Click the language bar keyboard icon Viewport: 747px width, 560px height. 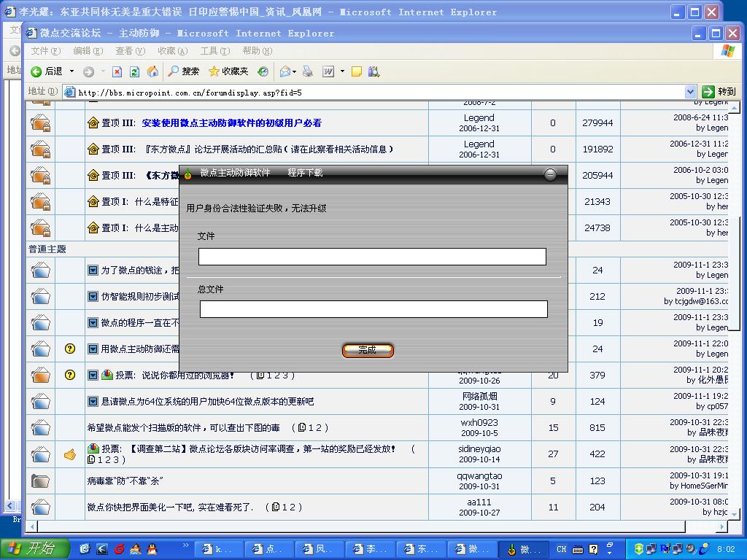[x=578, y=550]
